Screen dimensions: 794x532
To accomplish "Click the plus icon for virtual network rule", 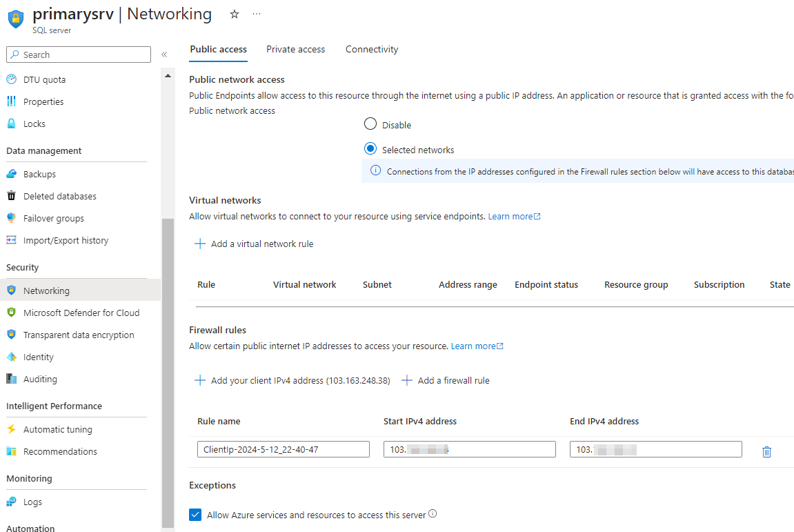I will click(200, 244).
